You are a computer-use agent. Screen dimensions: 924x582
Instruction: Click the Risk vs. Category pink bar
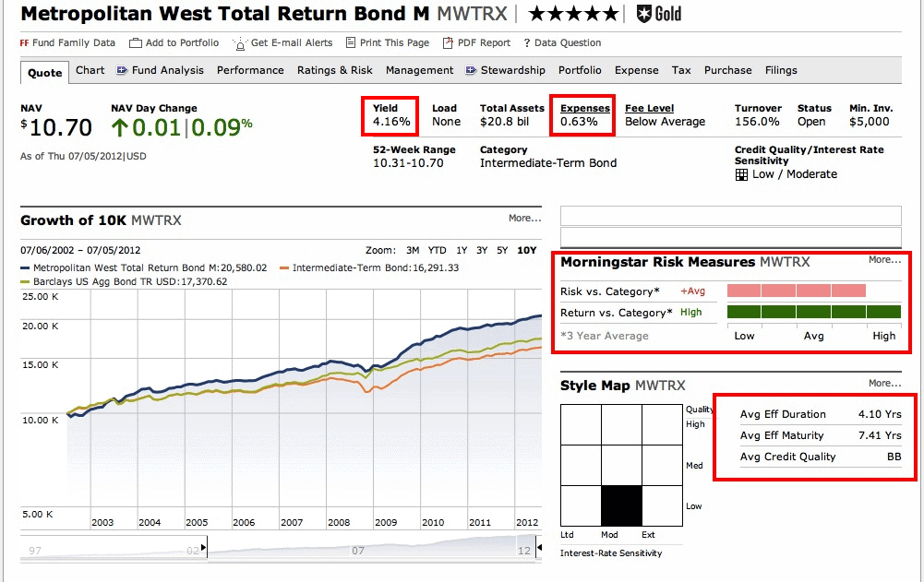point(796,291)
